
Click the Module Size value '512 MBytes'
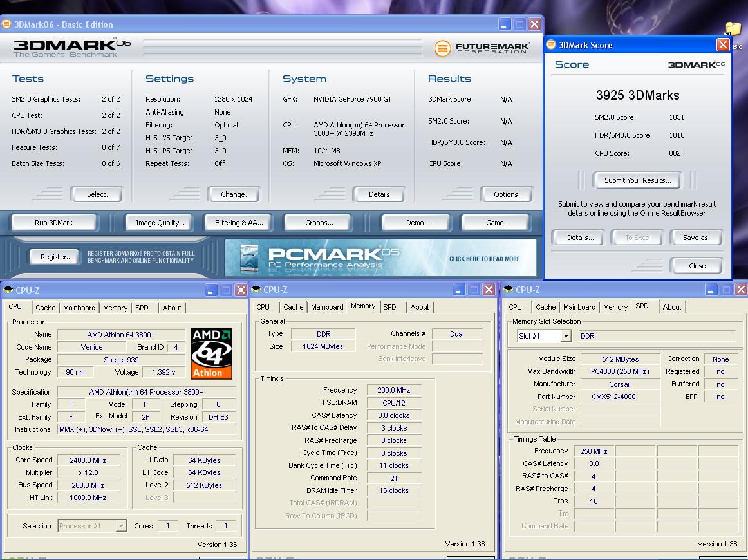point(620,359)
